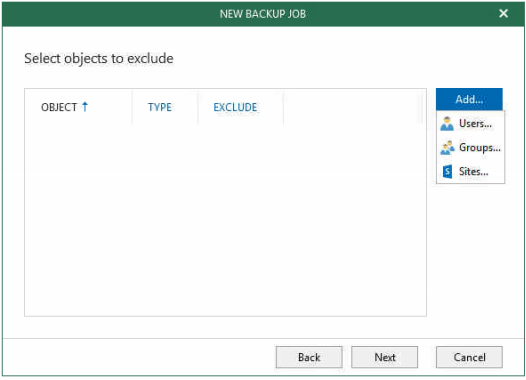Image resolution: width=526 pixels, height=380 pixels.
Task: Go to the previous step with Back
Action: tap(309, 357)
